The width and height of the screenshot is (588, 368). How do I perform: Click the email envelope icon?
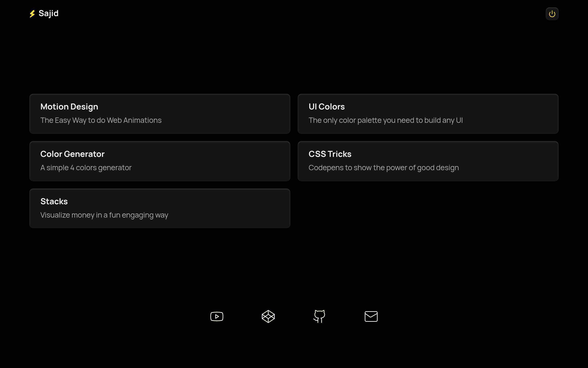pos(371,316)
